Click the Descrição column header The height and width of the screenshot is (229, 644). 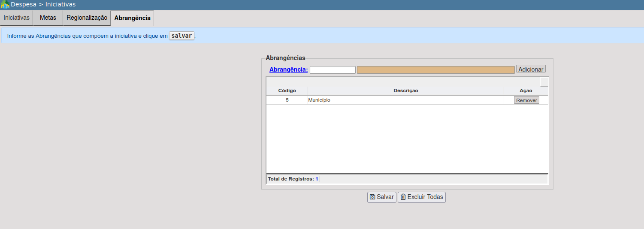coord(405,90)
